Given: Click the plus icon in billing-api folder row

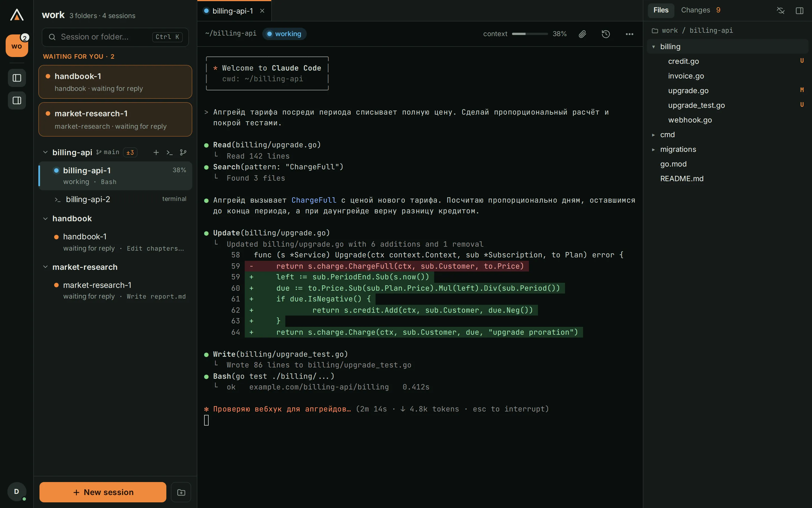Looking at the screenshot, I should (x=156, y=152).
